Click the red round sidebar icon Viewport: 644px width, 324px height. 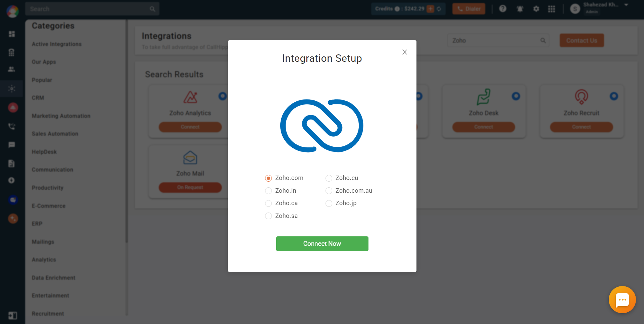pos(13,107)
